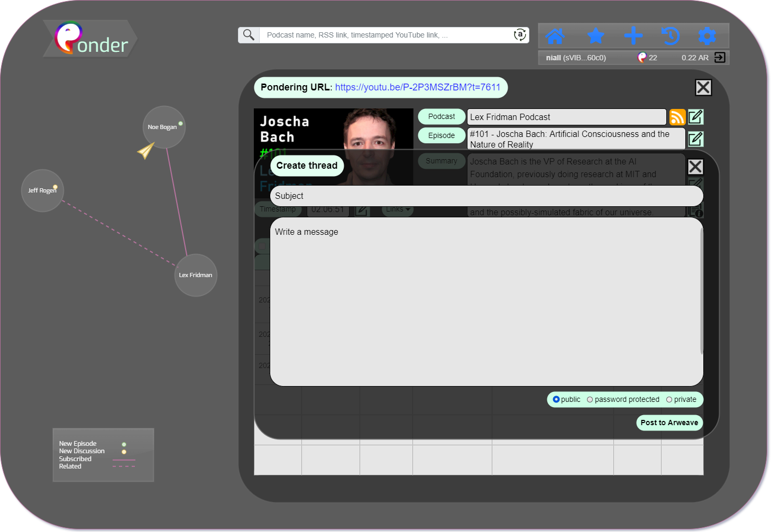Set thread visibility to private
This screenshot has width=771, height=532.
click(669, 399)
